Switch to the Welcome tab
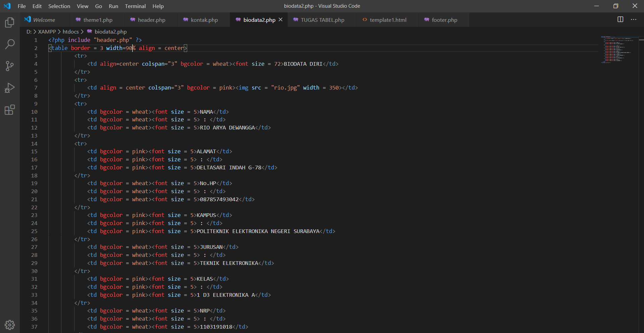The image size is (644, 333). [44, 20]
